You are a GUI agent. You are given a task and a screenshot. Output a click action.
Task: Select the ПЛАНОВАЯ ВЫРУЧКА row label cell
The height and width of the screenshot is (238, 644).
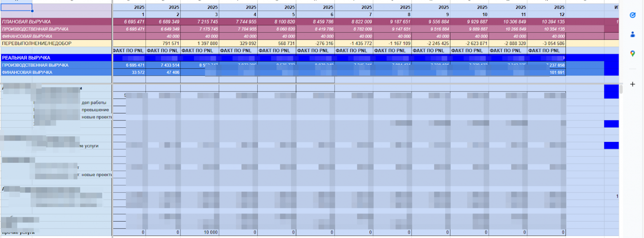click(57, 21)
